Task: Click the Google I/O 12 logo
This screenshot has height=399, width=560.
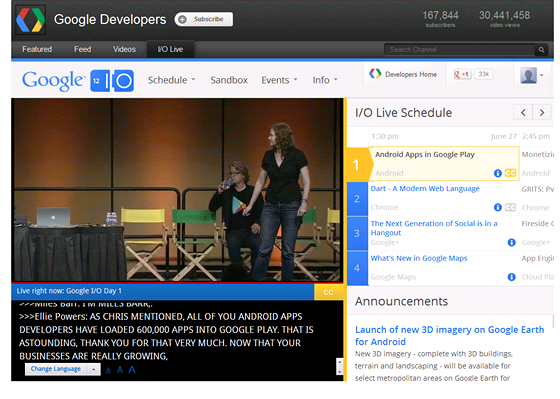Action: [78, 80]
